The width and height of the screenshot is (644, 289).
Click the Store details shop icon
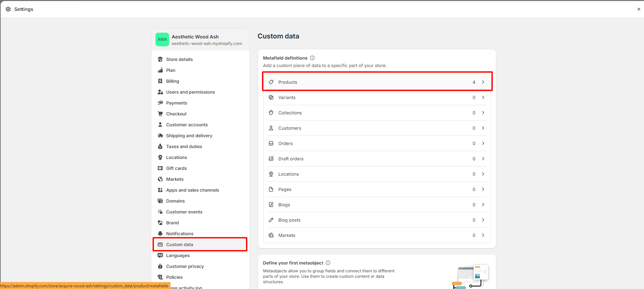[160, 59]
